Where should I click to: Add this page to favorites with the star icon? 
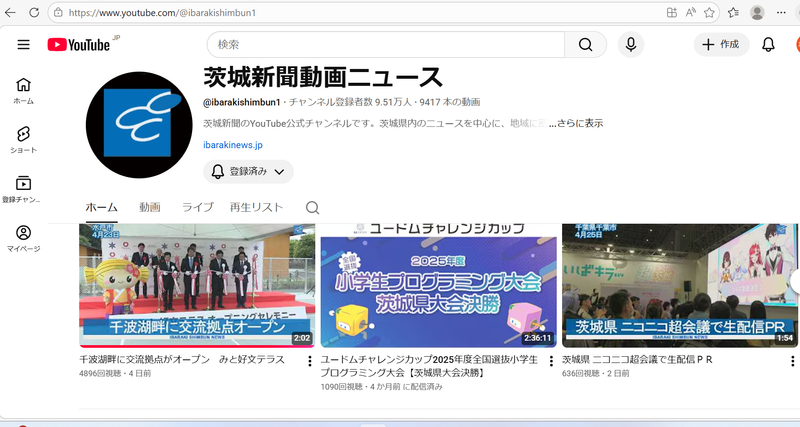[x=709, y=13]
